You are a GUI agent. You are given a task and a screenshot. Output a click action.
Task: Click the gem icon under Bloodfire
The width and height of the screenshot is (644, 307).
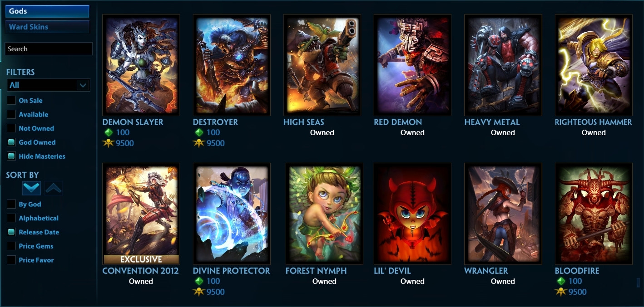tap(561, 281)
